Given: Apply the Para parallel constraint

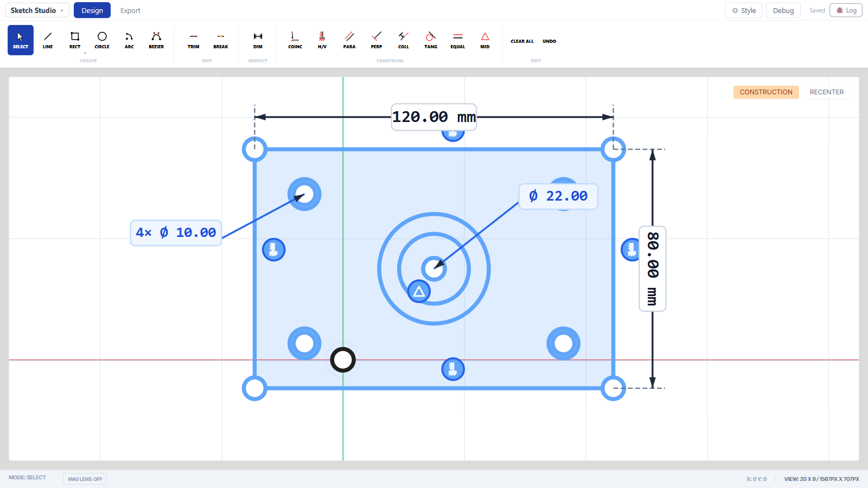Looking at the screenshot, I should [x=349, y=40].
